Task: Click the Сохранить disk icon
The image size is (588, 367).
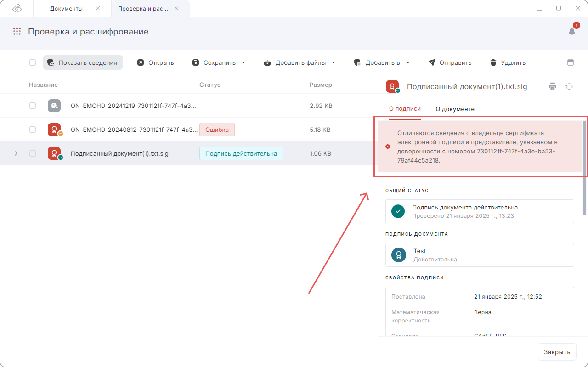Action: pyautogui.click(x=196, y=62)
